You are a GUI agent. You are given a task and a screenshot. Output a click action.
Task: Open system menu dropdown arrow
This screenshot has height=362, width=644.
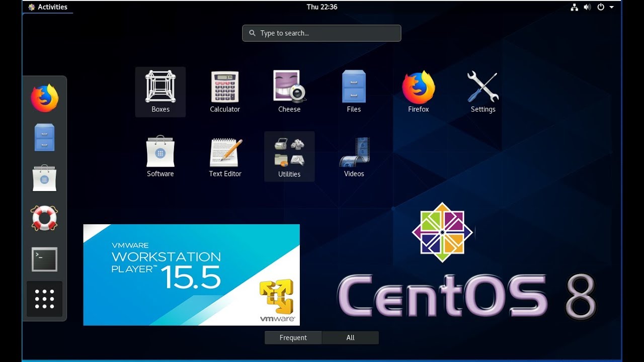coord(612,7)
